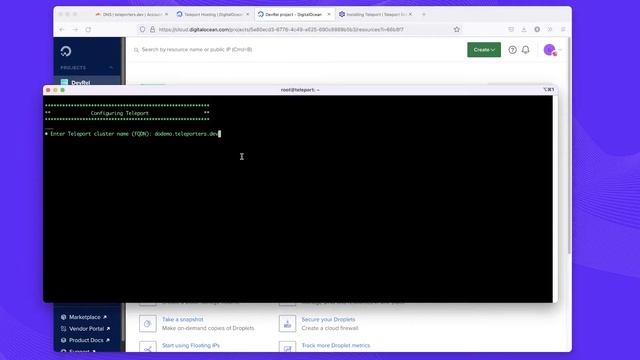Click the Configuring Teleport banner text
Screen dimensions: 640x360
(x=120, y=113)
